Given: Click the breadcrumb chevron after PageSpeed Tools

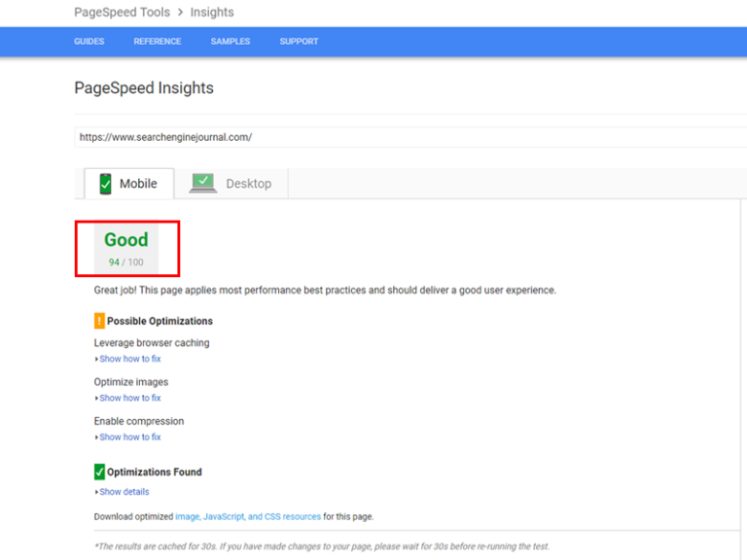Looking at the screenshot, I should (x=180, y=13).
